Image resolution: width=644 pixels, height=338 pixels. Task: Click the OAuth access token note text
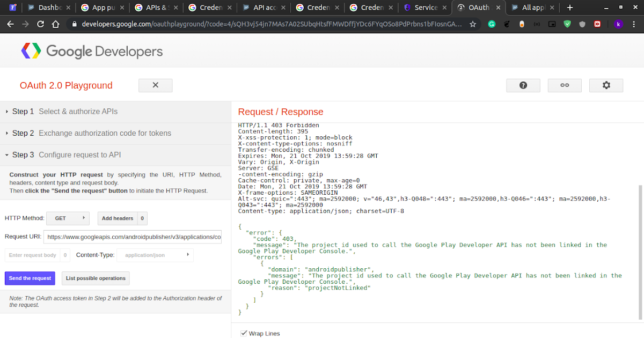(x=115, y=301)
